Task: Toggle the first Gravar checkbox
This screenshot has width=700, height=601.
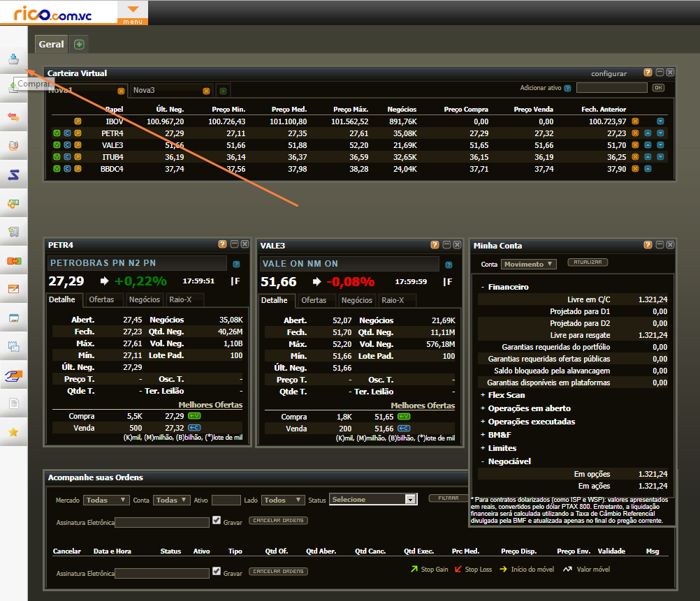Action: 217,521
